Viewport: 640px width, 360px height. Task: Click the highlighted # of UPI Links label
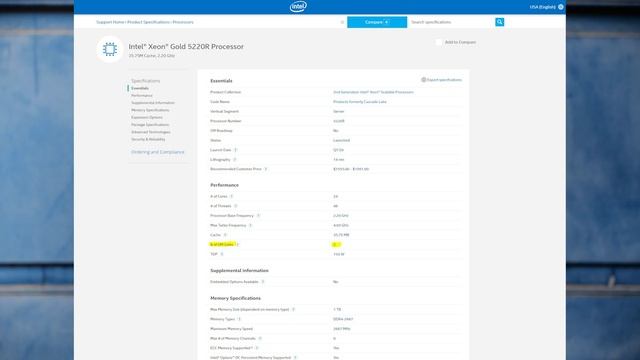tap(222, 244)
